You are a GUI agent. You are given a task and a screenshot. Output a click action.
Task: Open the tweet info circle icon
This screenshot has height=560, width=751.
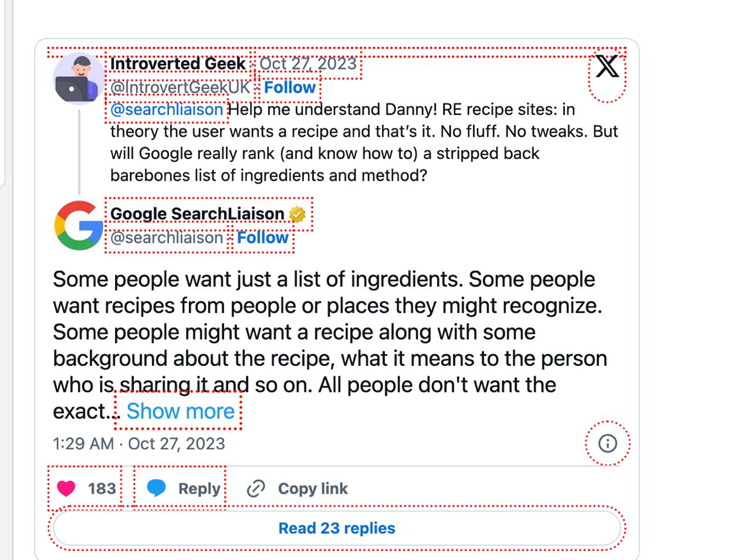607,443
